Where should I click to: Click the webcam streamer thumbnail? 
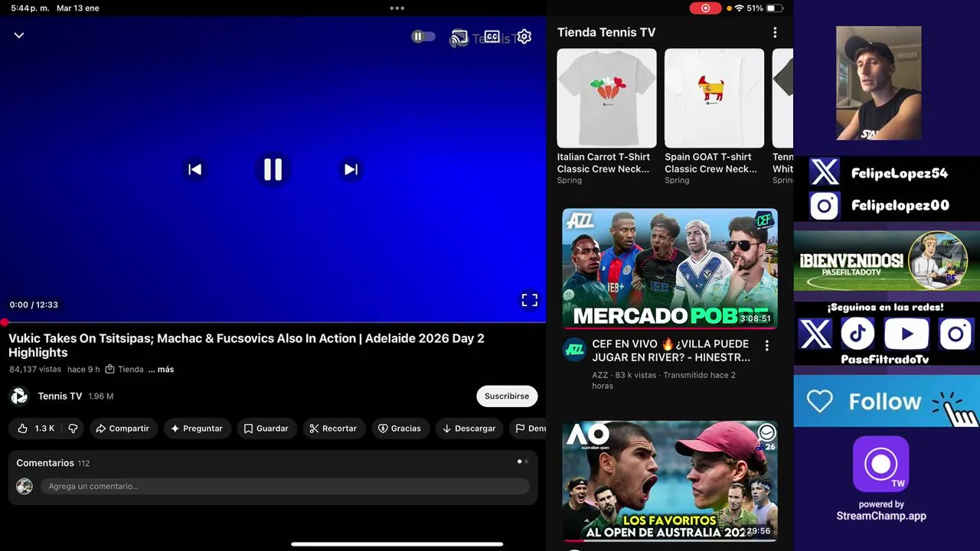(x=878, y=83)
